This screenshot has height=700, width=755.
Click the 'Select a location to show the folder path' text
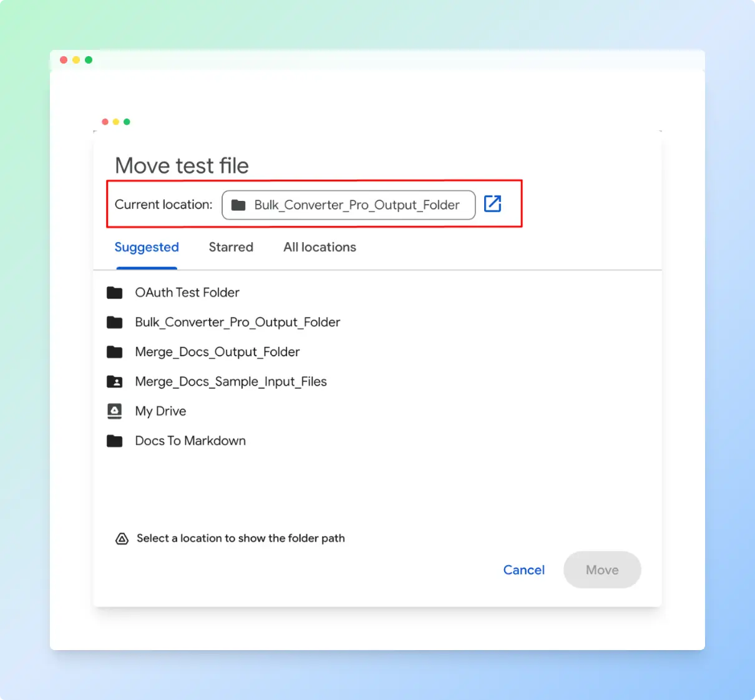(x=241, y=538)
